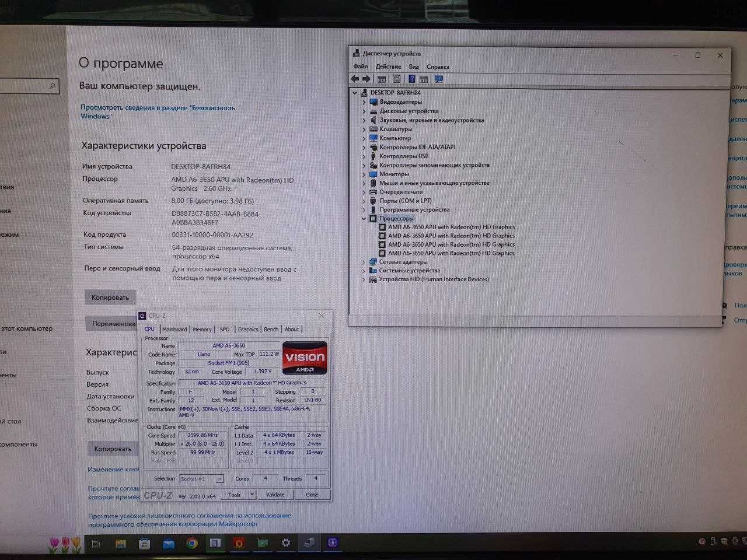The image size is (747, 560).
Task: Open the Безопасность Windows details link
Action: pyautogui.click(x=158, y=112)
